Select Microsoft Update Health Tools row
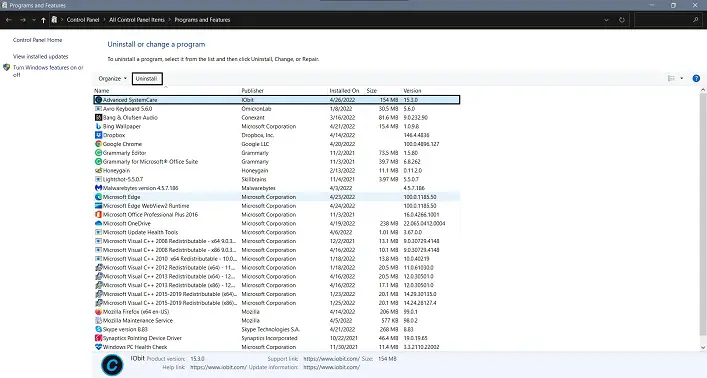This screenshot has width=707, height=378. (276, 232)
